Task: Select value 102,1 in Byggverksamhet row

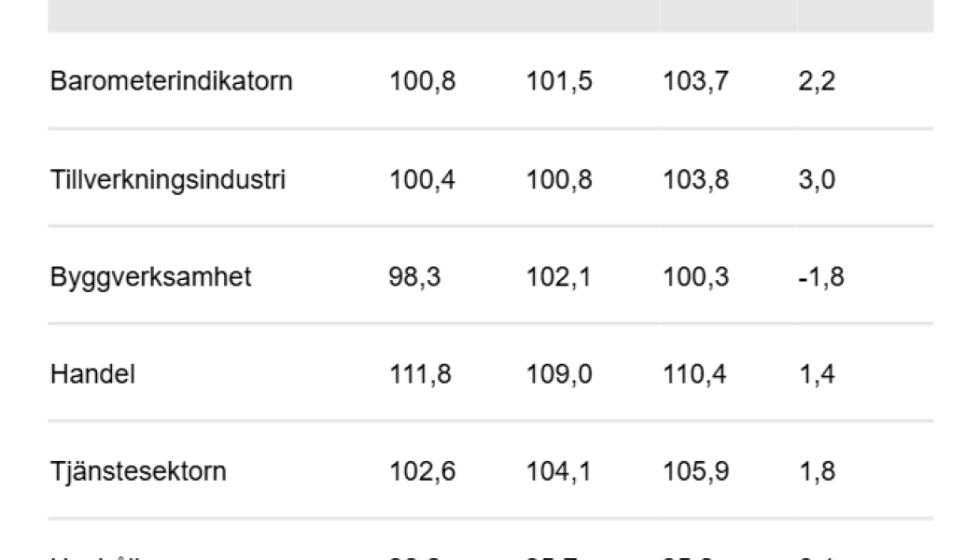Action: pos(559,277)
